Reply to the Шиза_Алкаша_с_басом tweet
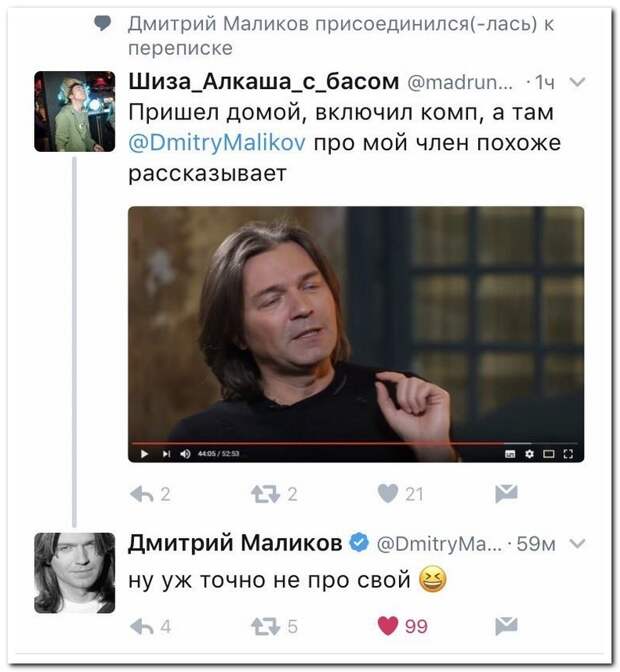 [x=142, y=494]
